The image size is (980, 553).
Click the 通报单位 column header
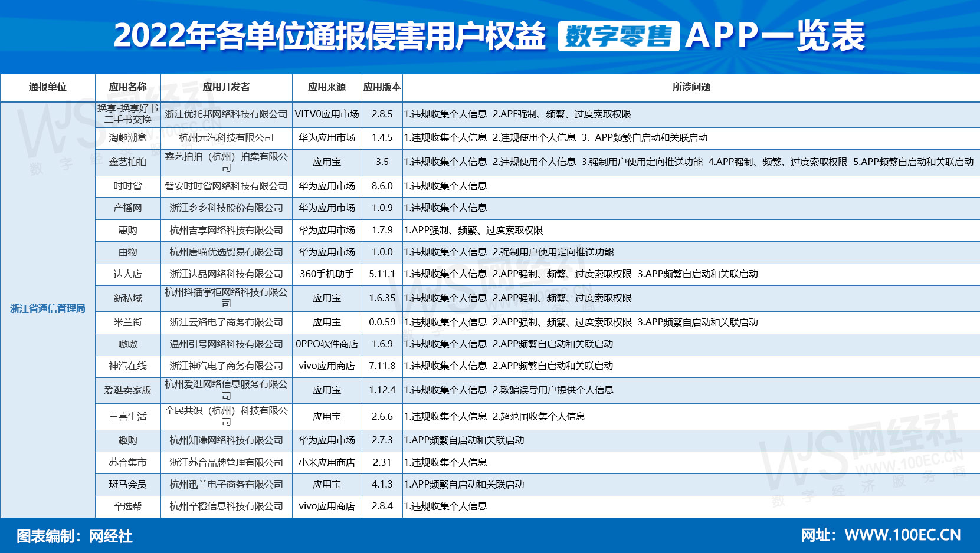(x=48, y=87)
